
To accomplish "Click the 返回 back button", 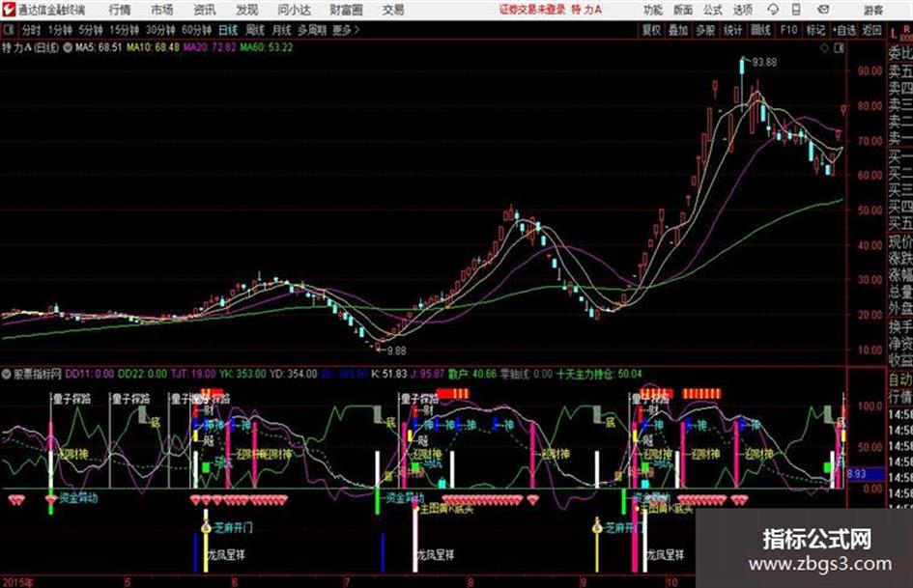I will pos(871,30).
